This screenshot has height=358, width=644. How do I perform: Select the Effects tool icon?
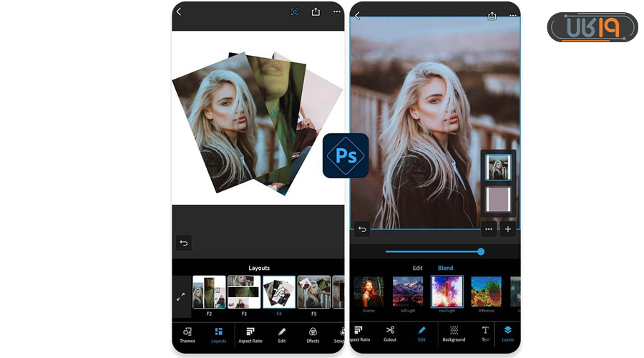[x=313, y=334]
